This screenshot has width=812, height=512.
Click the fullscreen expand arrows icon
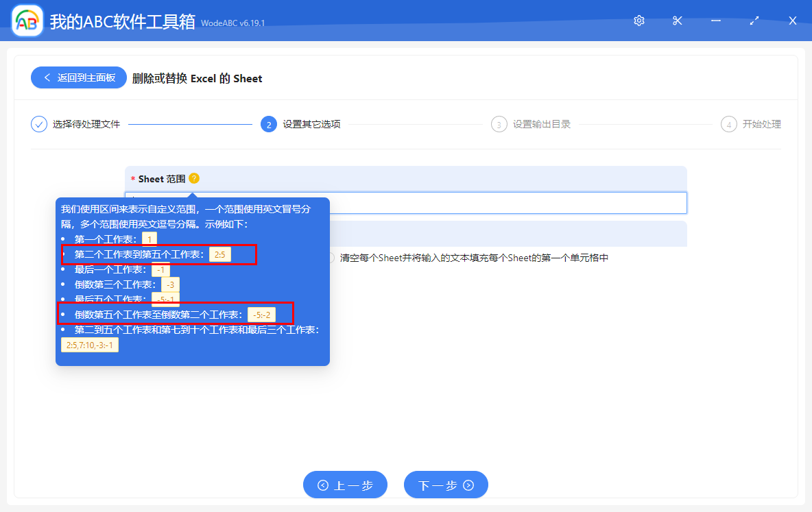[x=754, y=21]
